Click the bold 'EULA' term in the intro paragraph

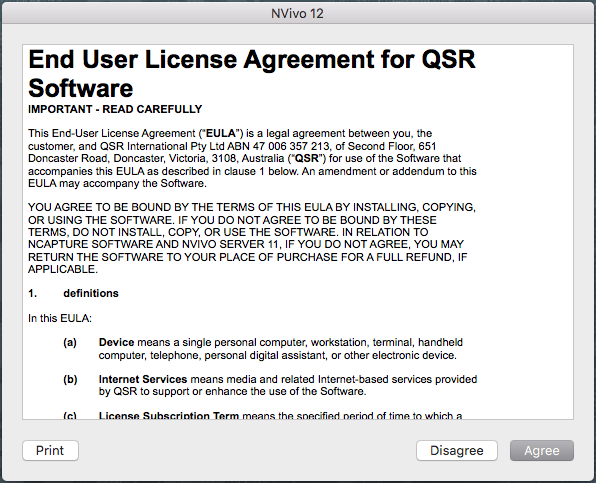click(x=221, y=133)
